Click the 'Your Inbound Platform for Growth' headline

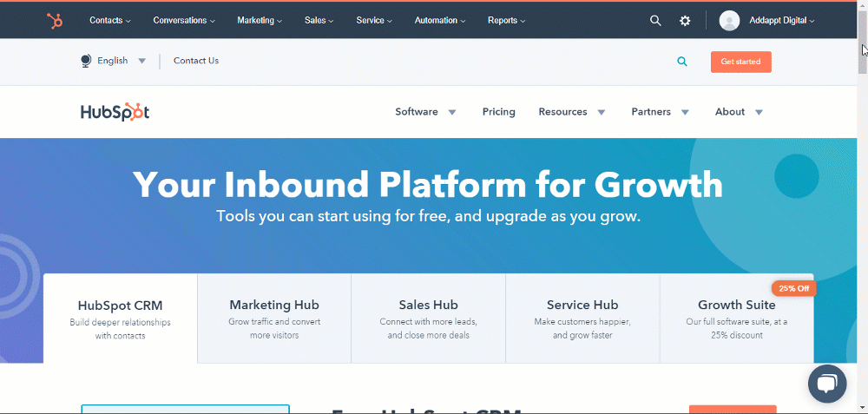[x=428, y=184]
